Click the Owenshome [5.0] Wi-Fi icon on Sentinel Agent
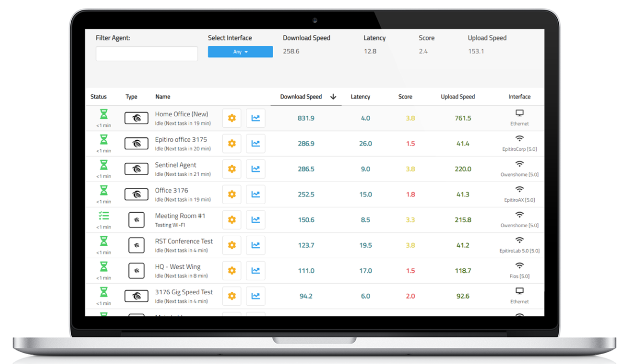Image resolution: width=629 pixels, height=364 pixels. (519, 164)
